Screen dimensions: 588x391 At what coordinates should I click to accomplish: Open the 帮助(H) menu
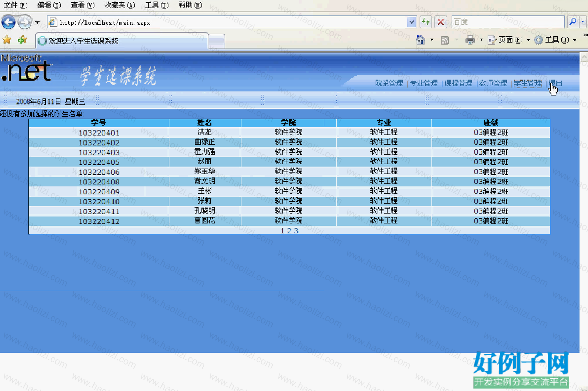pyautogui.click(x=190, y=5)
